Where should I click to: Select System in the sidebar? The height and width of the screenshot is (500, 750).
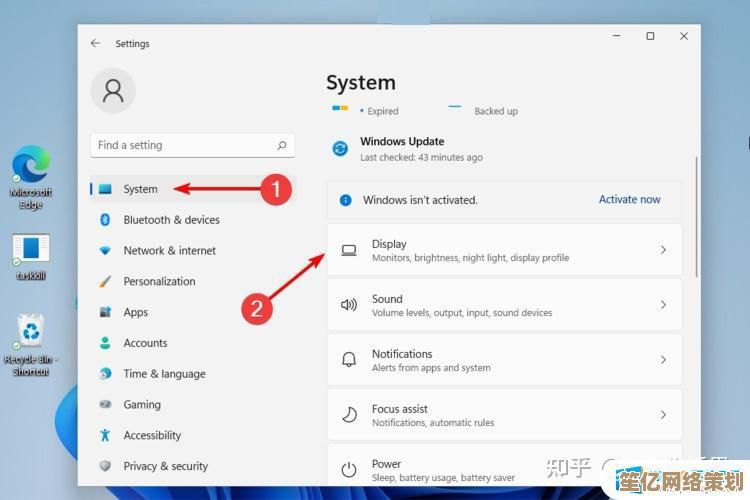tap(140, 189)
